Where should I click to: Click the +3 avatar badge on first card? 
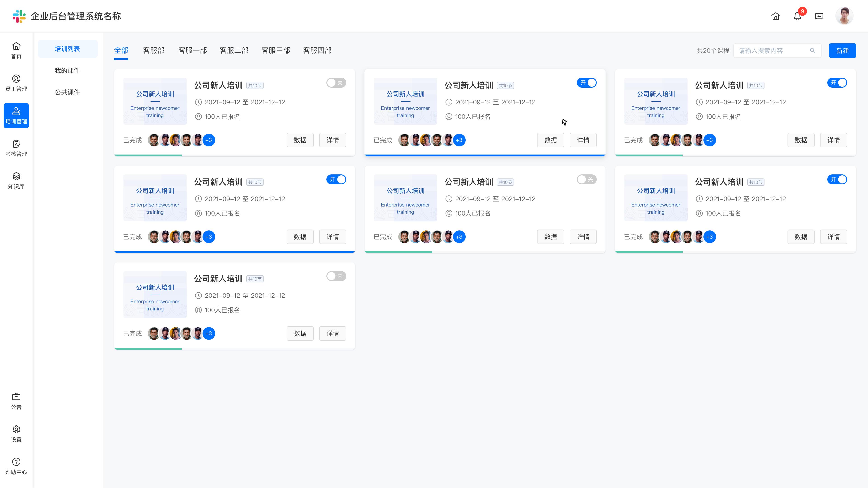click(209, 140)
